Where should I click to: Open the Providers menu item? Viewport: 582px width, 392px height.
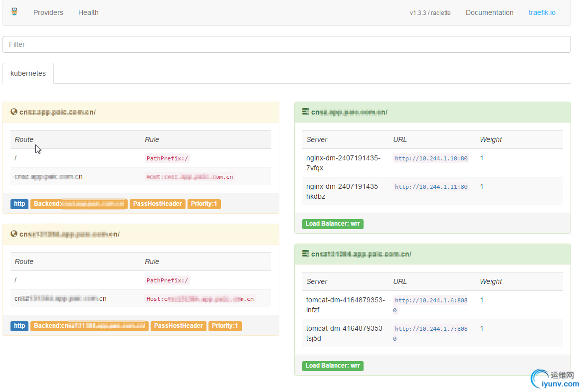(48, 12)
